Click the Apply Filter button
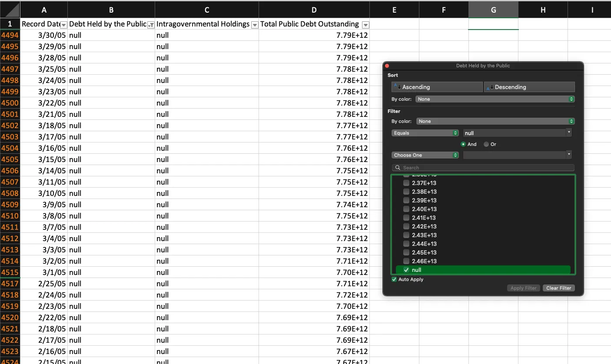The width and height of the screenshot is (611, 364). coord(523,288)
